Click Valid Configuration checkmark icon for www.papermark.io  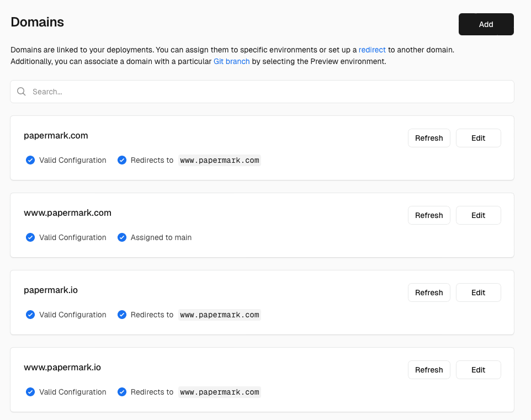(30, 391)
